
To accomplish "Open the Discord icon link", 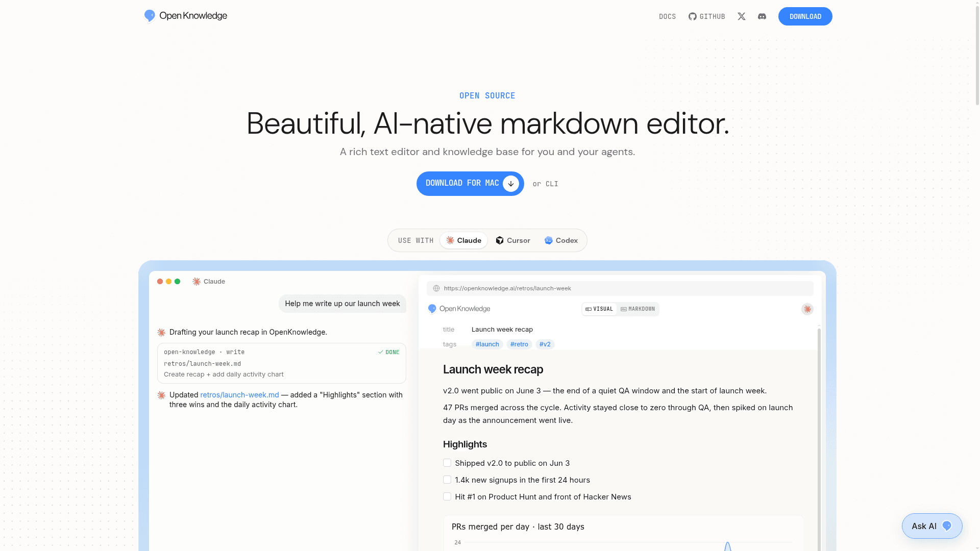I will [x=762, y=16].
